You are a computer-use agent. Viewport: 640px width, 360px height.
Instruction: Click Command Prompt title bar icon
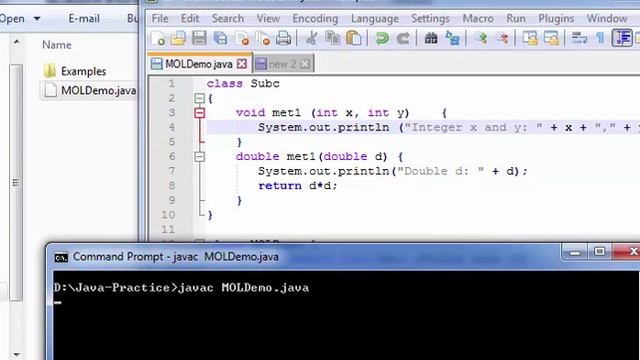[x=61, y=258]
